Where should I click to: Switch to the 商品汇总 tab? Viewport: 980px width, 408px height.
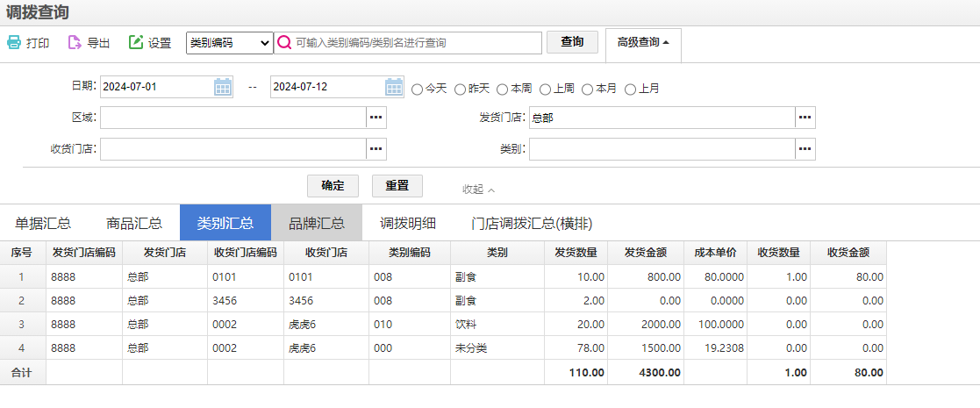pos(134,223)
